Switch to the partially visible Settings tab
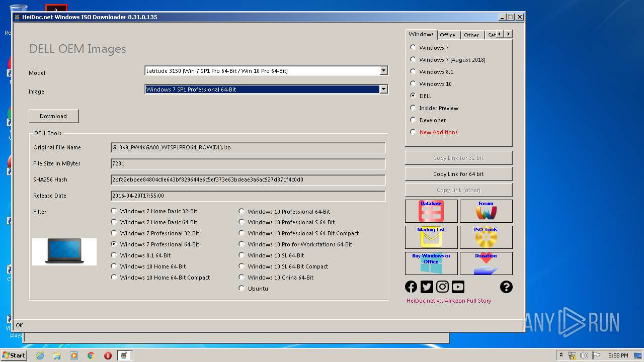This screenshot has height=362, width=644. tap(491, 35)
